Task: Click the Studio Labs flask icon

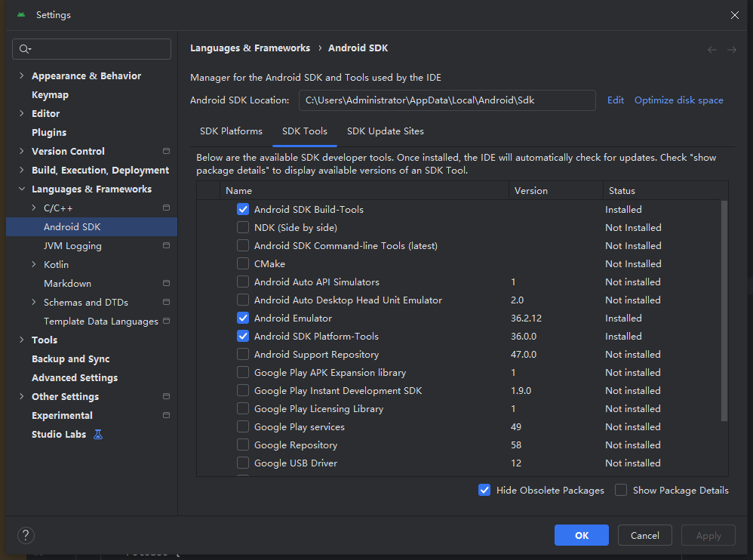Action: (97, 435)
